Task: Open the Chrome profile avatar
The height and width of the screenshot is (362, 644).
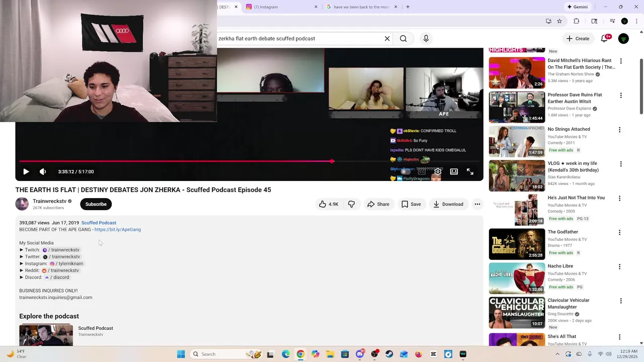Action: click(x=624, y=21)
